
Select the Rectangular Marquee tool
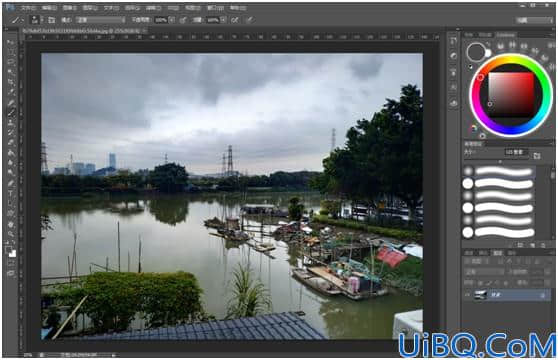[x=11, y=52]
